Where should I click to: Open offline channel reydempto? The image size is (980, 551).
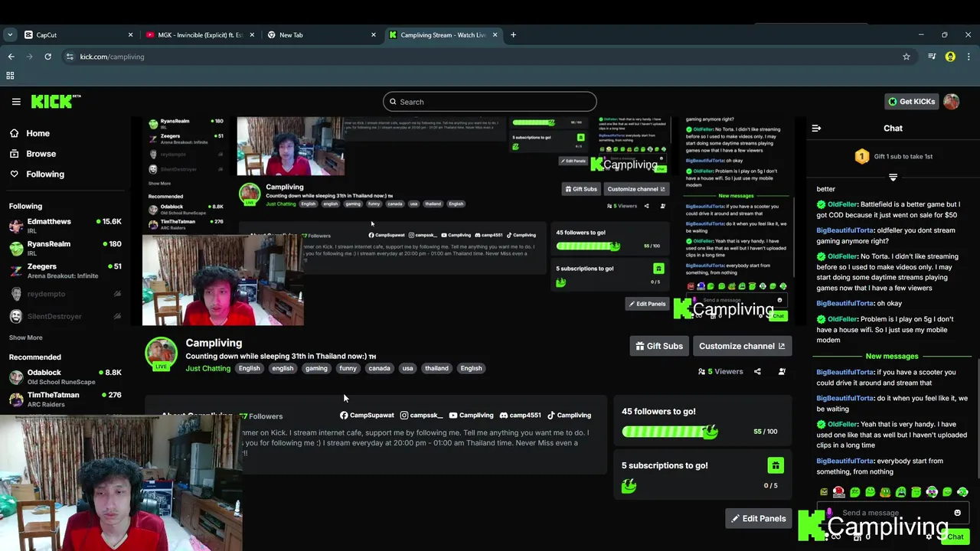tap(65, 294)
